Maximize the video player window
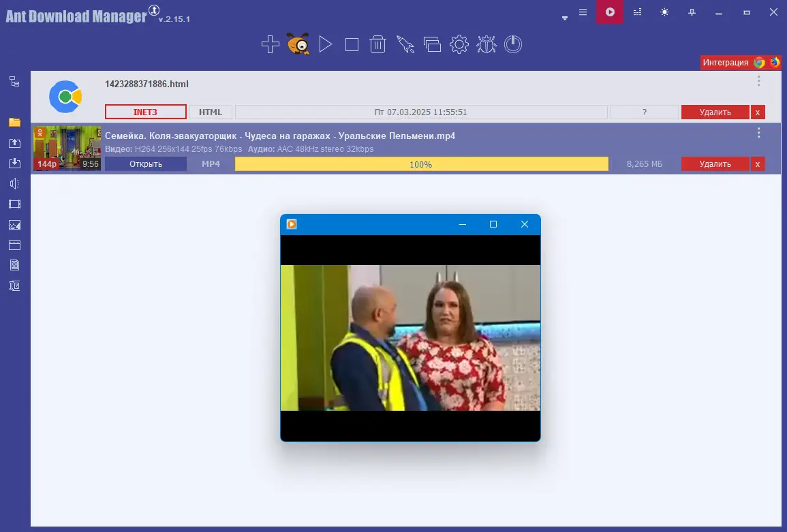Viewport: 787px width, 532px height. pyautogui.click(x=493, y=224)
